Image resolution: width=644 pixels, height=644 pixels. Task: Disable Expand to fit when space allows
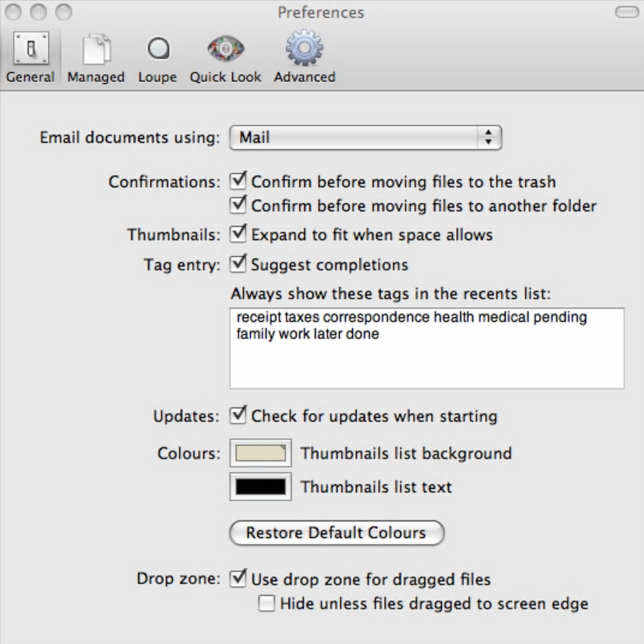(238, 234)
